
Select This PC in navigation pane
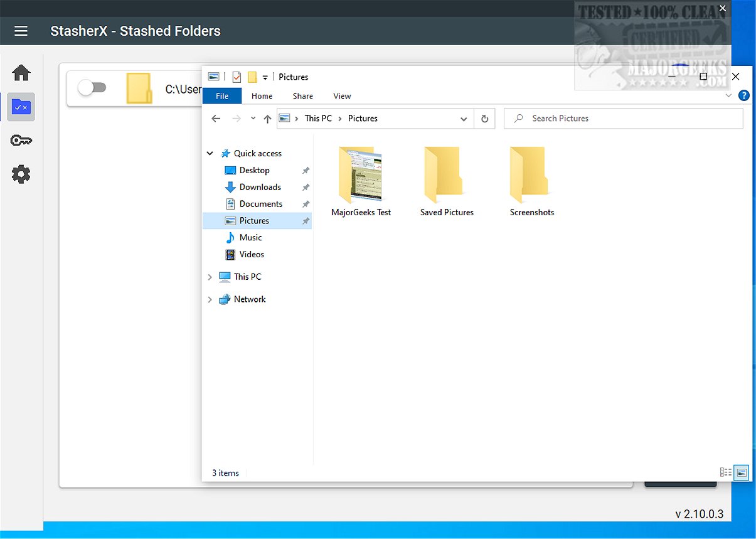[x=247, y=277]
